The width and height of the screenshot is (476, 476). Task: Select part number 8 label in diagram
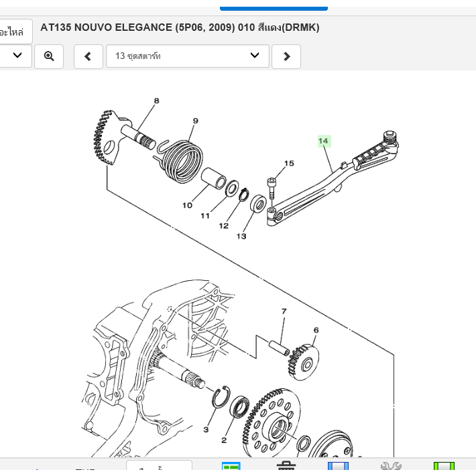pyautogui.click(x=157, y=101)
